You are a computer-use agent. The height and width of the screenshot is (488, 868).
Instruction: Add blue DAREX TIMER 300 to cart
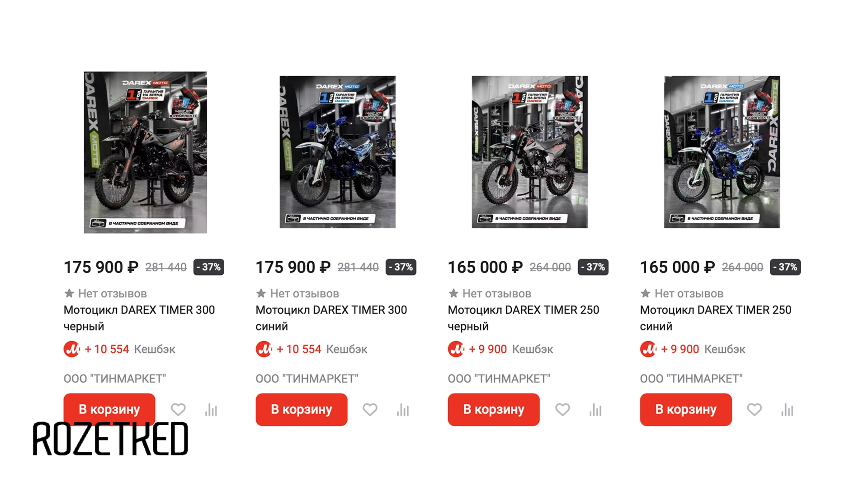(302, 409)
